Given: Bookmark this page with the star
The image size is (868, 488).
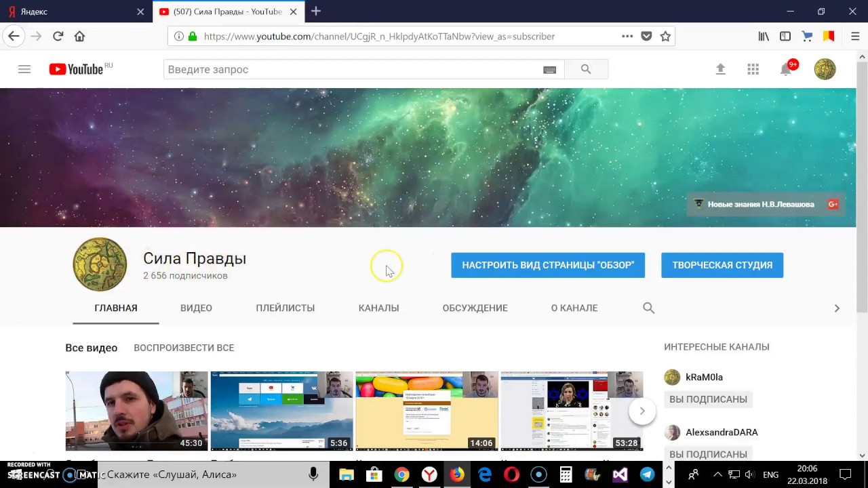Looking at the screenshot, I should coord(665,36).
